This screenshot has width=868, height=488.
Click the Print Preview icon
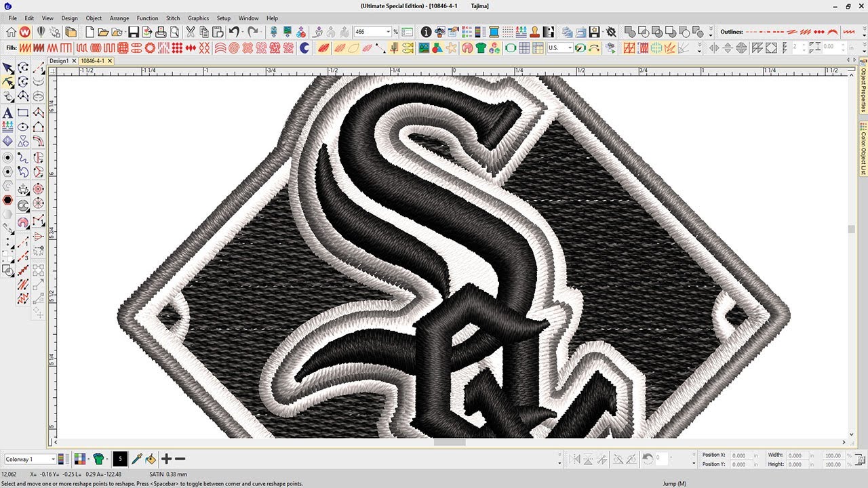(174, 32)
